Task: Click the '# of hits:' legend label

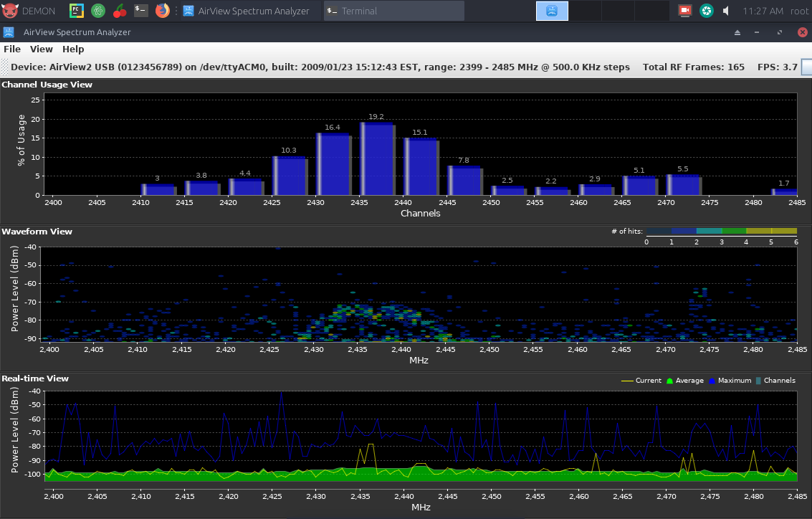Action: [626, 231]
